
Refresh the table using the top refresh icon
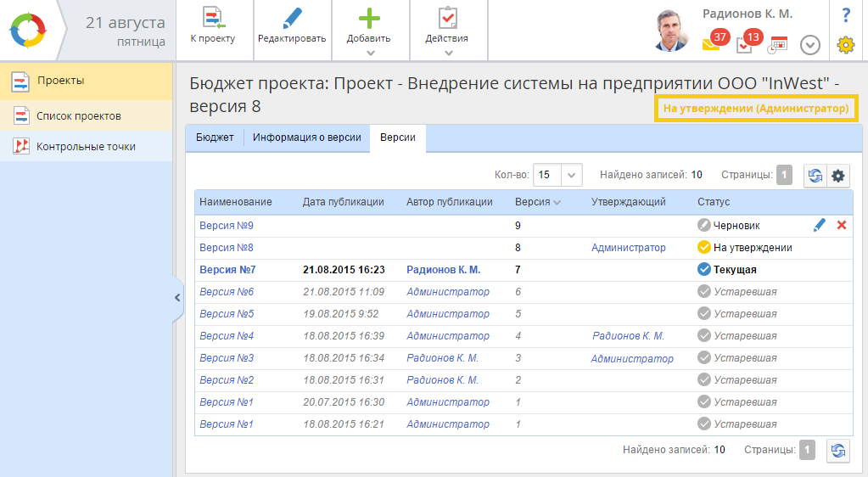pos(815,176)
